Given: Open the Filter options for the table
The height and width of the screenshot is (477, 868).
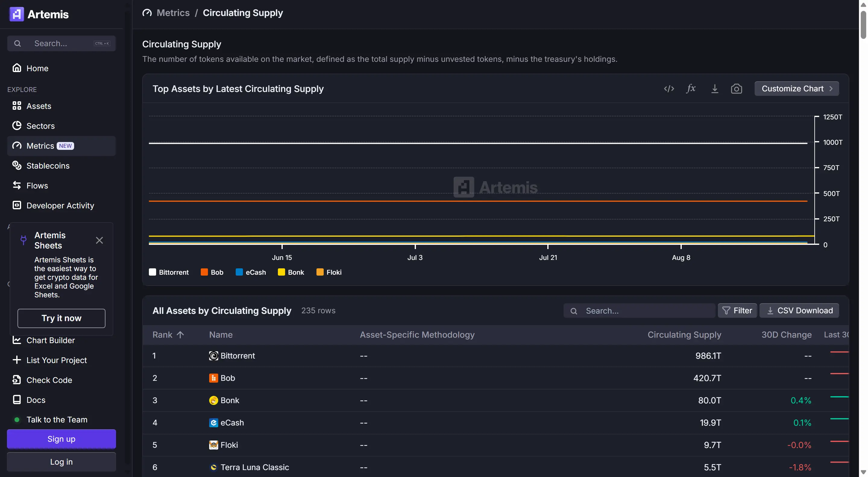Looking at the screenshot, I should point(737,311).
